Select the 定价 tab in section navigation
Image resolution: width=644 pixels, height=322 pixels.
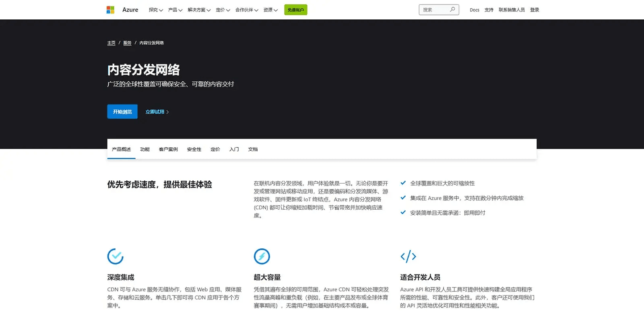[x=215, y=149]
